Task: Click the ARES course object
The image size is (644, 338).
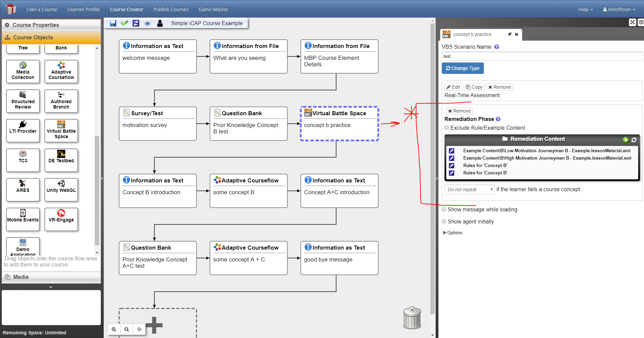Action: [x=23, y=190]
